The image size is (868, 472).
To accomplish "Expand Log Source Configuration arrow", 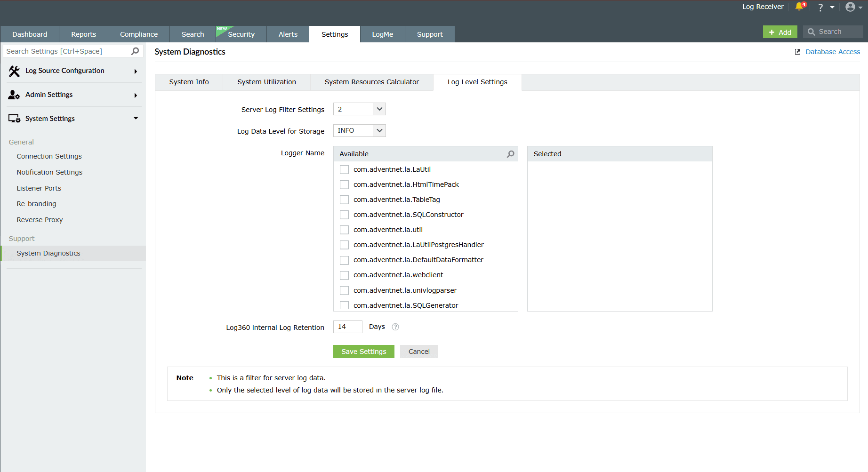I will (136, 72).
